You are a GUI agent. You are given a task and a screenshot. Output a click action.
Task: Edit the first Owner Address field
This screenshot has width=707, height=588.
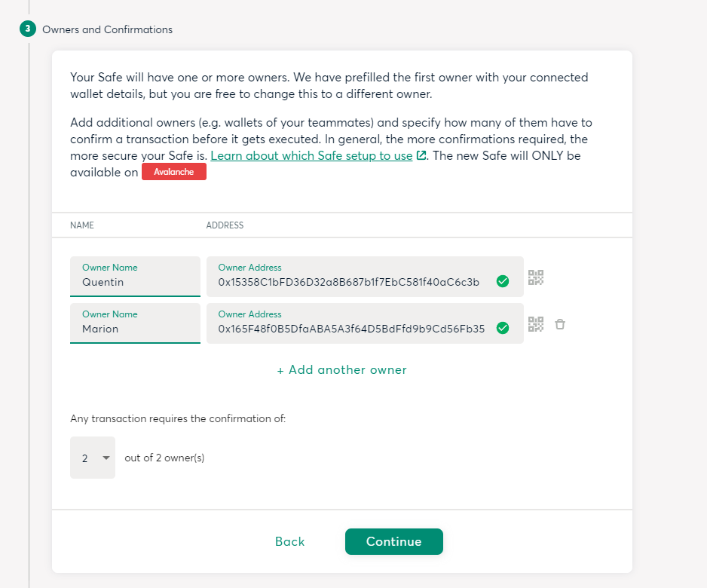click(x=350, y=282)
